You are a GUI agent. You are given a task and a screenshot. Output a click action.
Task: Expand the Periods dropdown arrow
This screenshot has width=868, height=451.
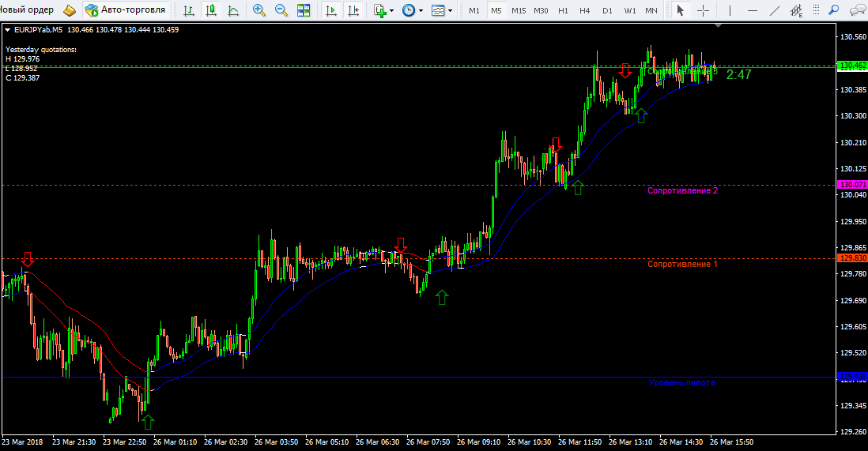[421, 10]
